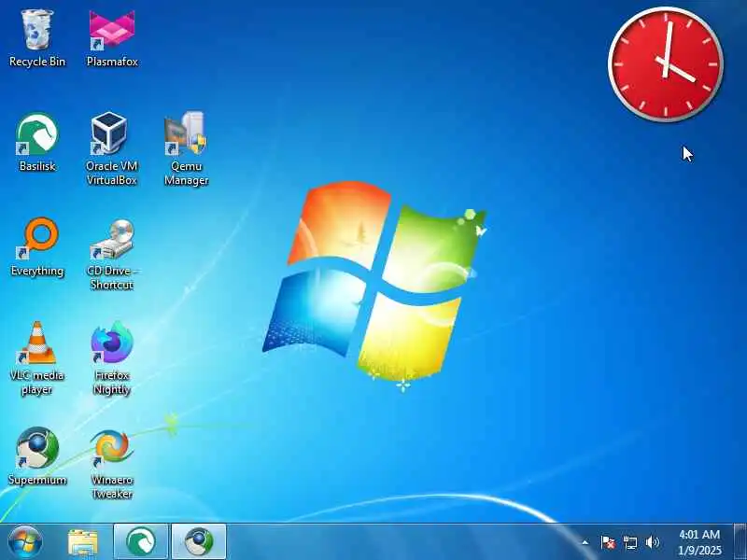
Task: Open the Windows Start menu orb
Action: 25,542
